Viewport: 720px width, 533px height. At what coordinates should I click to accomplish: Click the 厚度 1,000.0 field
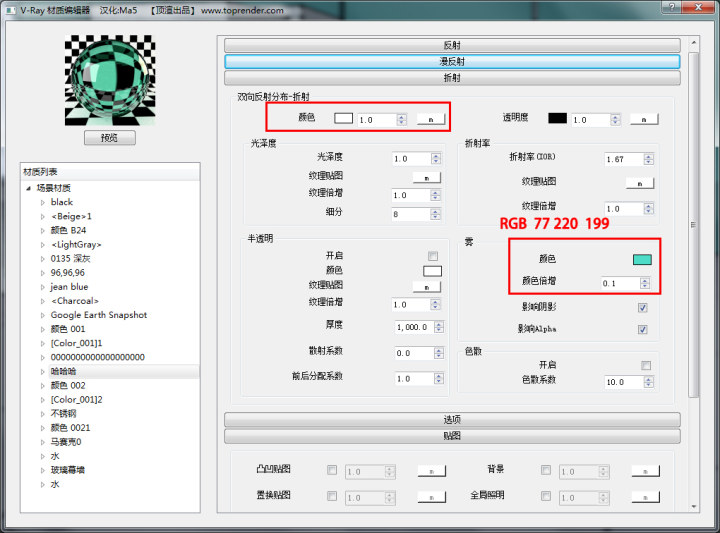pyautogui.click(x=414, y=327)
